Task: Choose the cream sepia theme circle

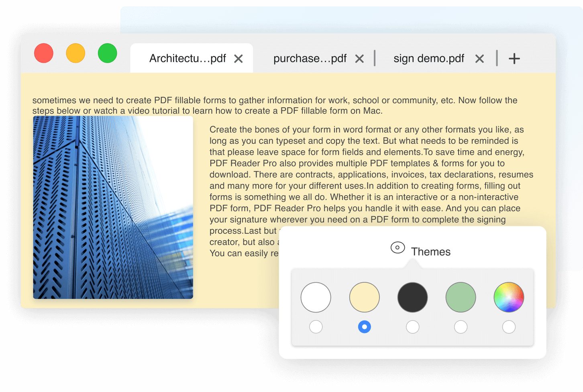Action: click(365, 297)
